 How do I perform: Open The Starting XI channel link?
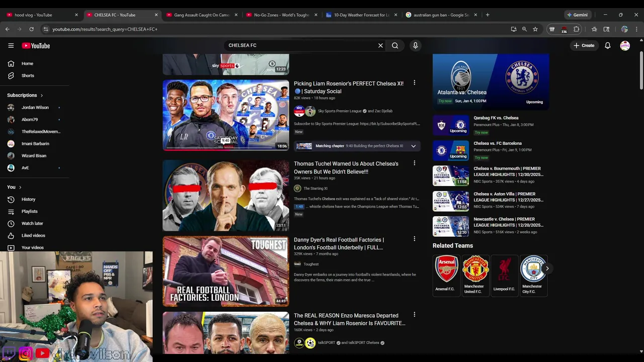[315, 189]
